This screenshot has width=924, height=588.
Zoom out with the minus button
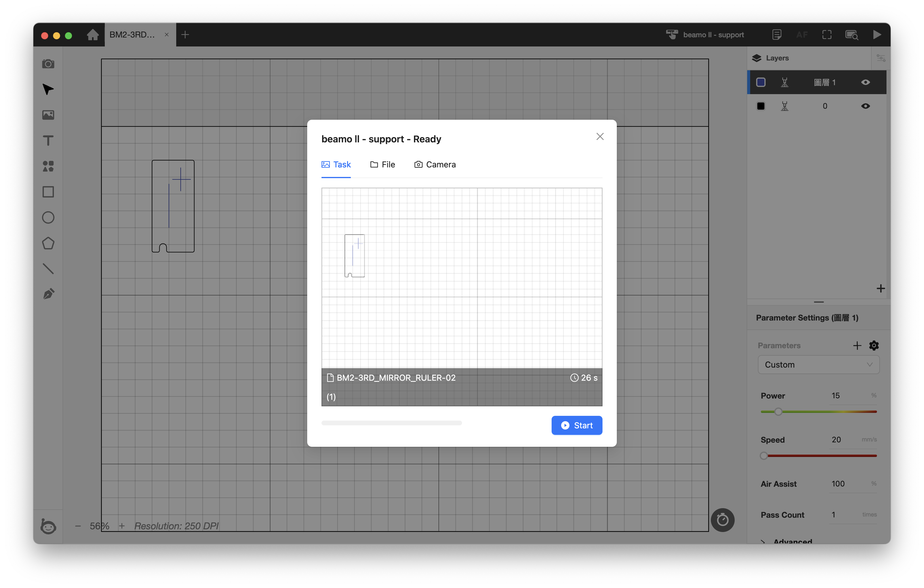[x=78, y=526]
